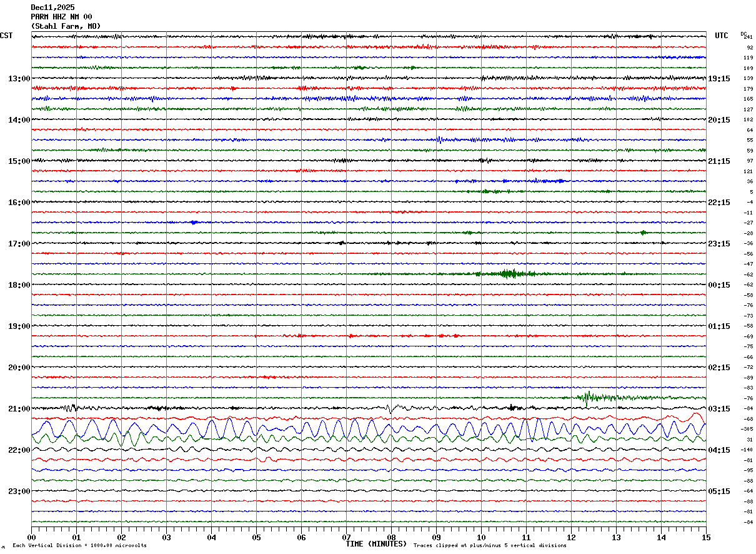Select the 00:15 UTC time label
756x554 pixels.
(719, 285)
